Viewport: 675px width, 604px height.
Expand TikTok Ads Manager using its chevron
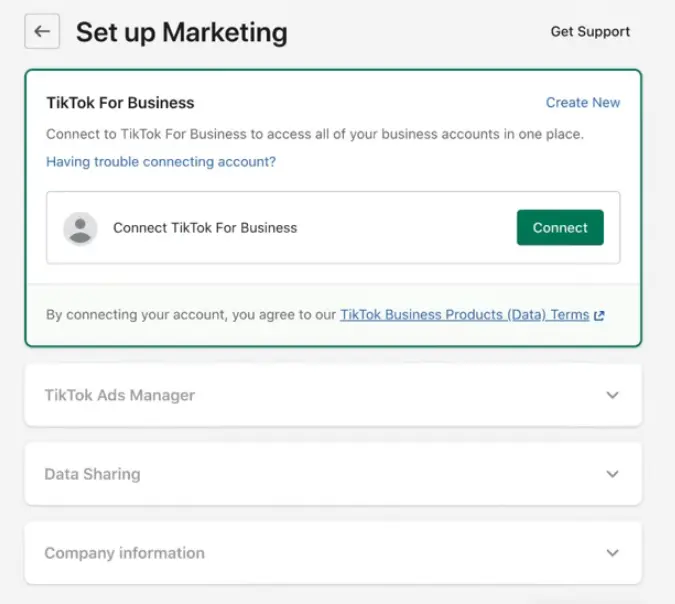[613, 395]
